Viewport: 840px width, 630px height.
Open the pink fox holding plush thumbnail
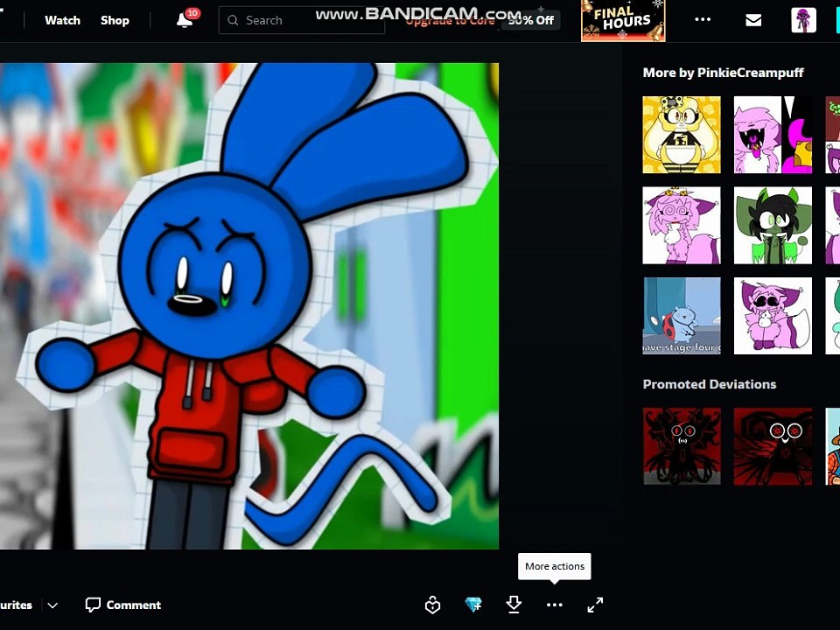[x=773, y=316]
